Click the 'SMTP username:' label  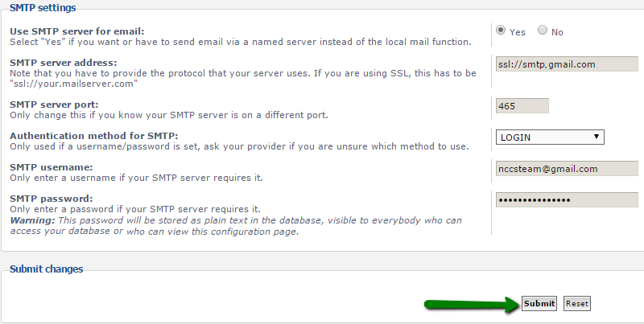click(52, 167)
